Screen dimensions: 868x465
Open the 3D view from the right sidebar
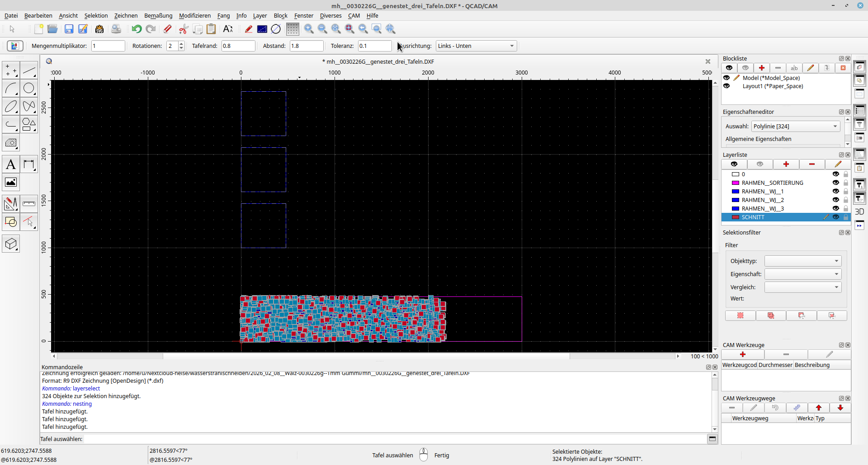(860, 211)
